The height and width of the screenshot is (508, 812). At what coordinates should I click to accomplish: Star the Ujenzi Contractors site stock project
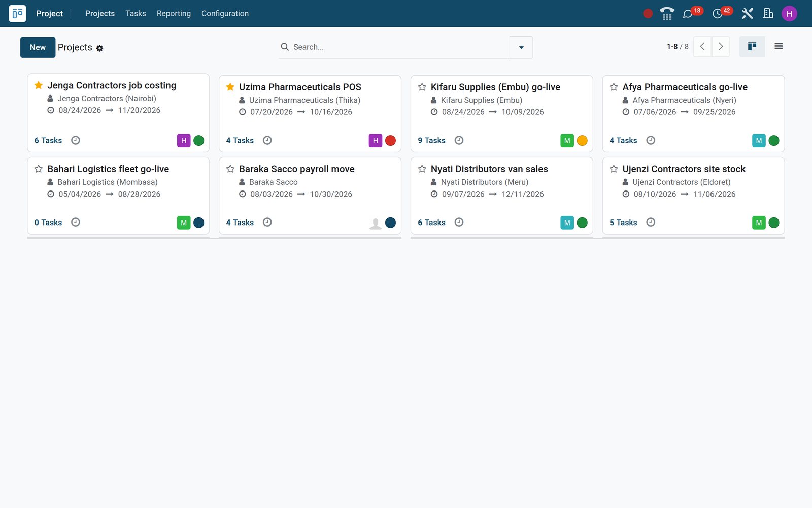tap(614, 169)
